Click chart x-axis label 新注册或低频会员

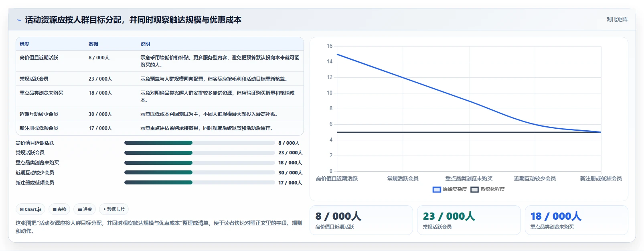click(x=601, y=179)
